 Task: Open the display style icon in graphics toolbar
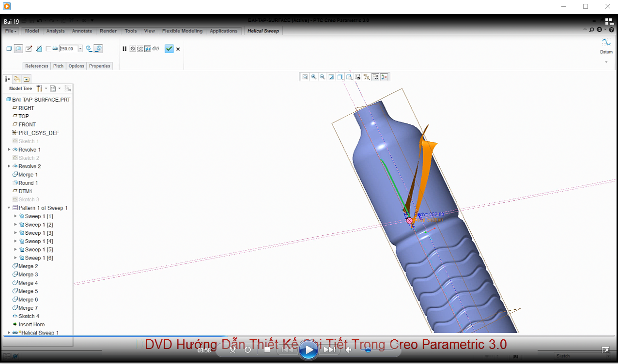pos(340,76)
